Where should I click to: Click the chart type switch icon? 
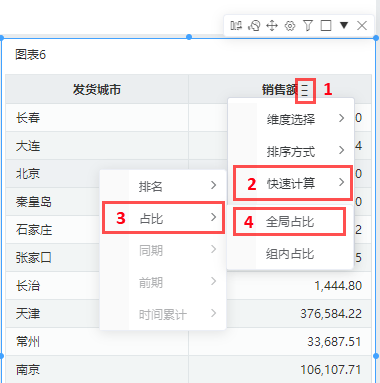click(x=254, y=25)
